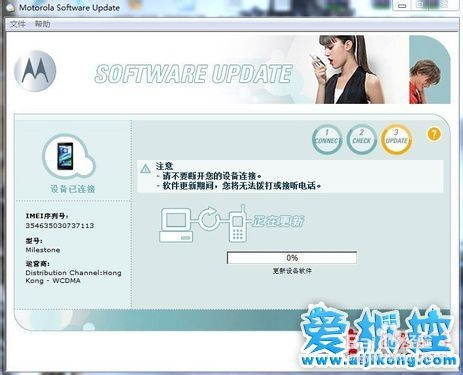Click the 型号 label
Image resolution: width=463 pixels, height=375 pixels.
point(34,241)
